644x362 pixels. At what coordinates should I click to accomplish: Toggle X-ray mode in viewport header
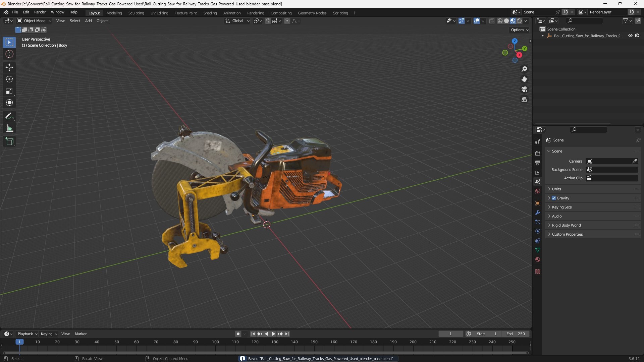[x=491, y=21]
